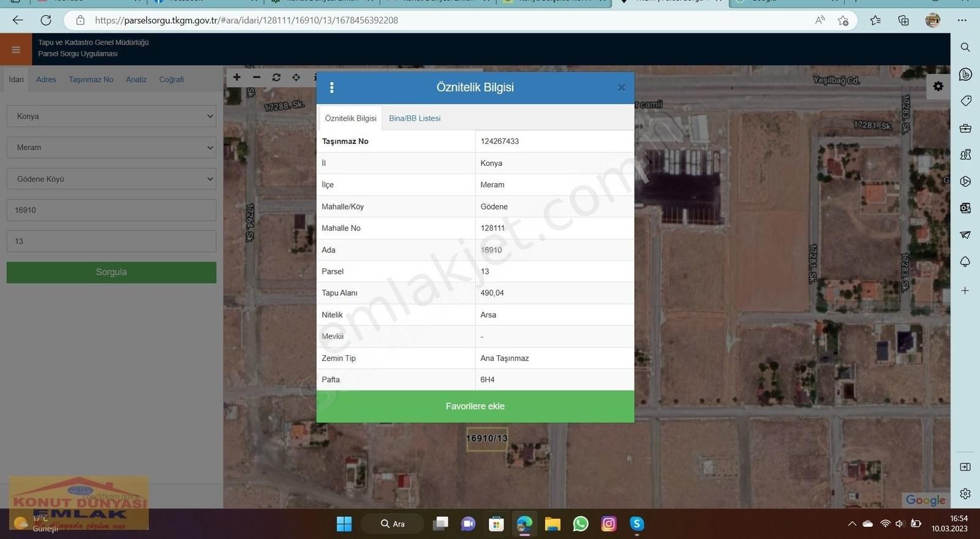Click the browser address bar URL
Viewport: 980px width, 539px height.
(246, 20)
